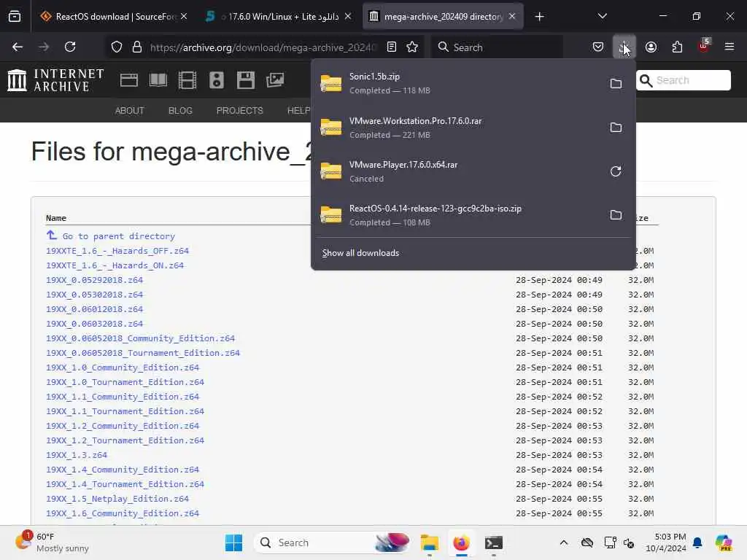Screen dimensions: 747x560
Task: Toggle reader view in address bar
Action: point(392,47)
